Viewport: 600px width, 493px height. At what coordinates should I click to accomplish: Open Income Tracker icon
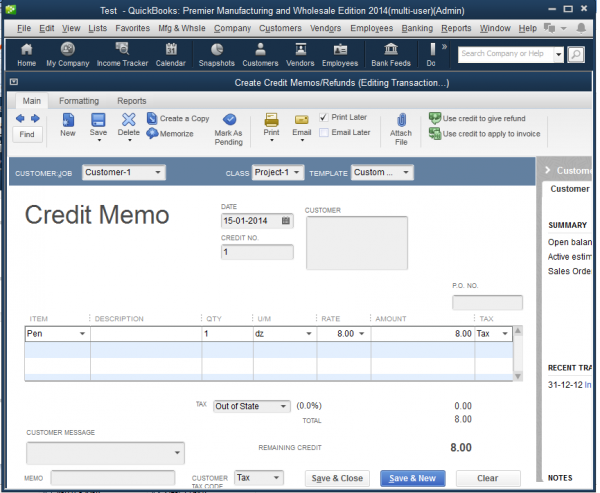pos(122,55)
